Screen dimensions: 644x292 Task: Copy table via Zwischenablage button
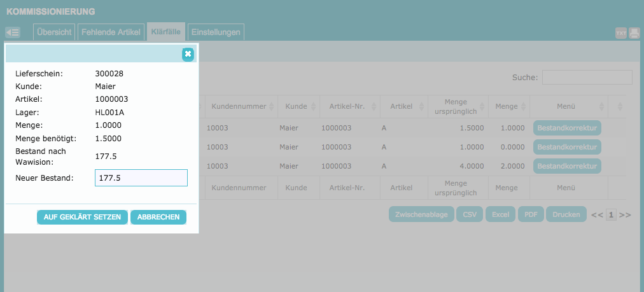421,214
